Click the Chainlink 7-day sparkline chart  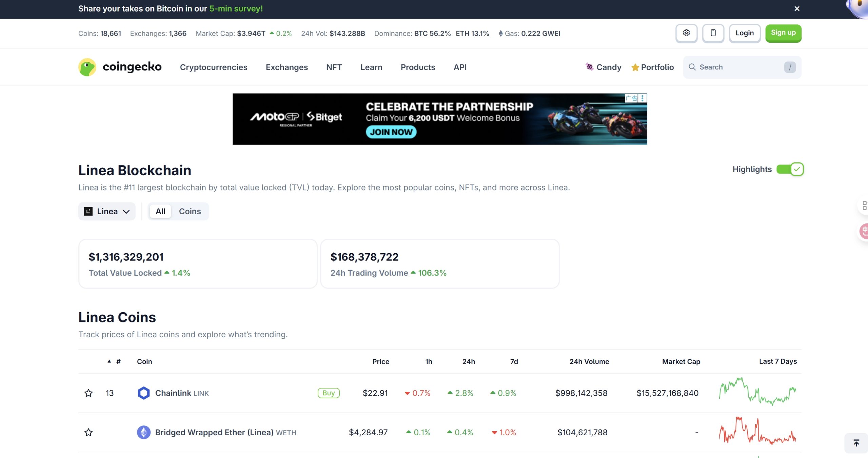tap(757, 392)
